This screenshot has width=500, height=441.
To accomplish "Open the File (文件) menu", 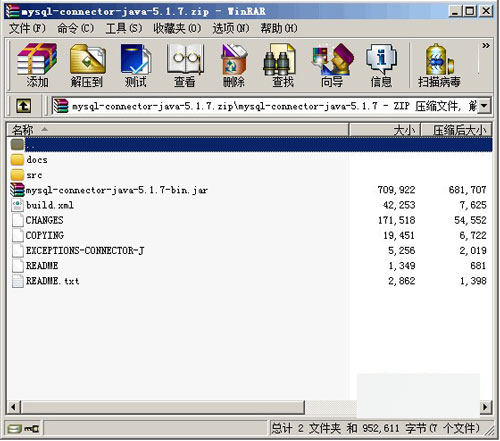I will [x=27, y=28].
